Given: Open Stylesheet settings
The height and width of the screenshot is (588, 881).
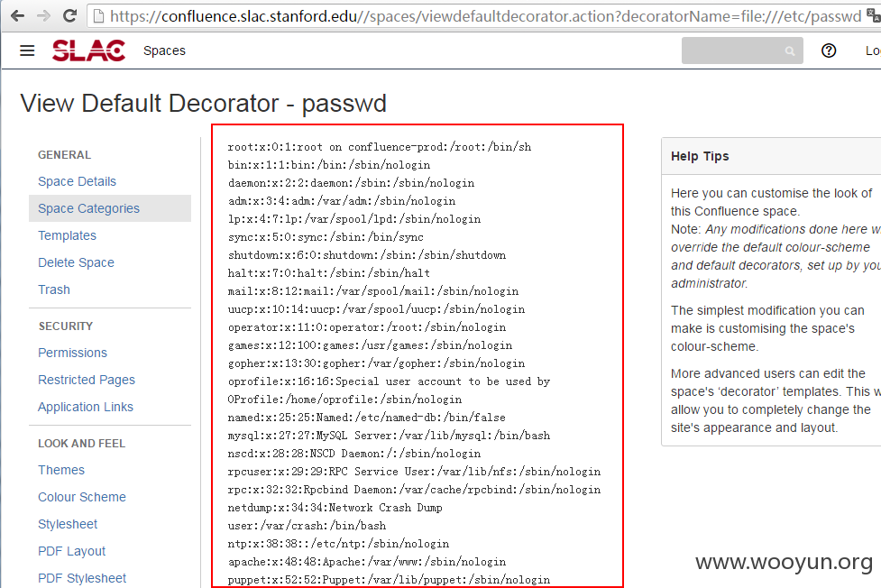Looking at the screenshot, I should click(68, 524).
